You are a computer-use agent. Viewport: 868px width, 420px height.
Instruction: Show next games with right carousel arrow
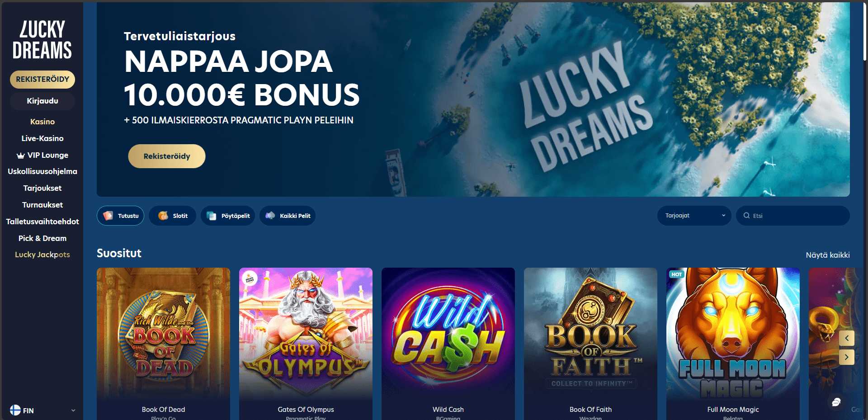[x=846, y=357]
